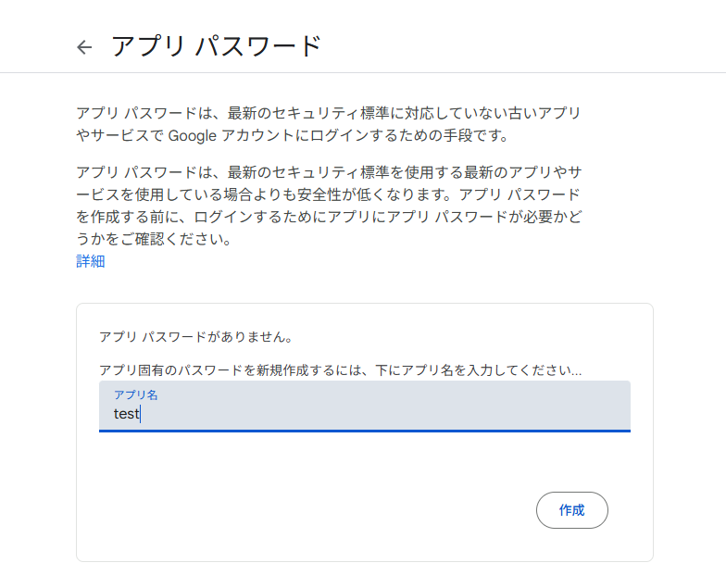Click the line ending うかをご確認ください。
The image size is (726, 588).
[154, 239]
